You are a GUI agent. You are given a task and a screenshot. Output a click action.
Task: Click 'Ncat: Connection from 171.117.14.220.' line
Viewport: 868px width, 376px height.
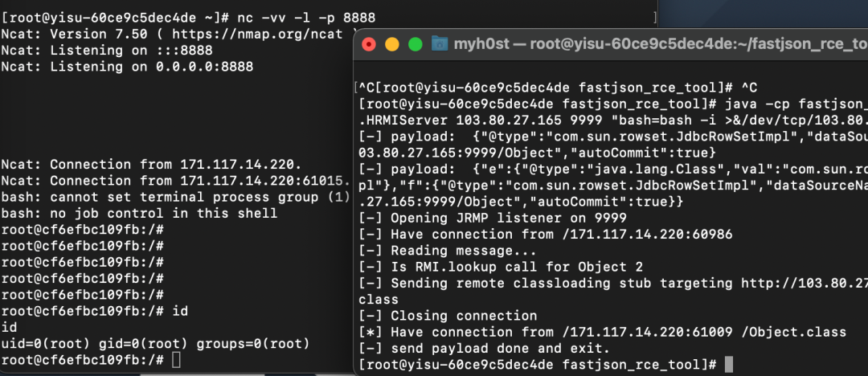[x=152, y=165]
